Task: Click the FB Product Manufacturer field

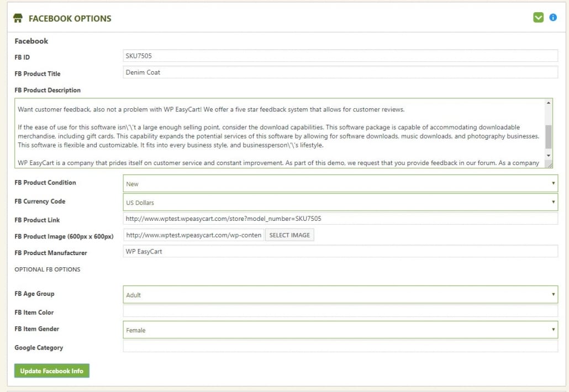Action: [x=340, y=251]
